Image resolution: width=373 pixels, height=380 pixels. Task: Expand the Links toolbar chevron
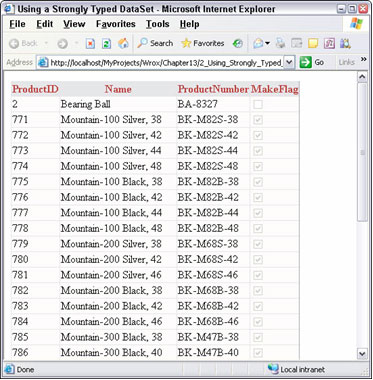coord(364,59)
